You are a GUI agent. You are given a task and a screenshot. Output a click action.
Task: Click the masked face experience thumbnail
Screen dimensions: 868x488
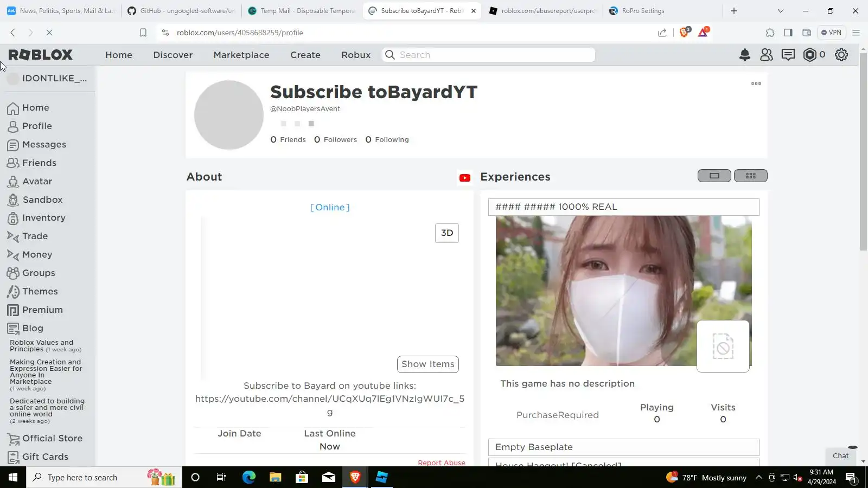pyautogui.click(x=624, y=291)
